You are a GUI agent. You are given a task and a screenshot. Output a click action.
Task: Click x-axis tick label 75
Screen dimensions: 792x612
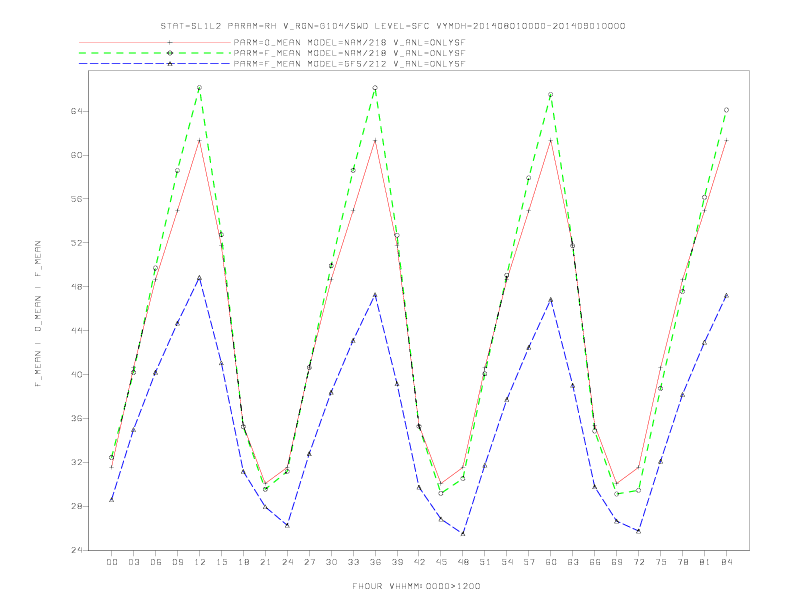pyautogui.click(x=661, y=562)
